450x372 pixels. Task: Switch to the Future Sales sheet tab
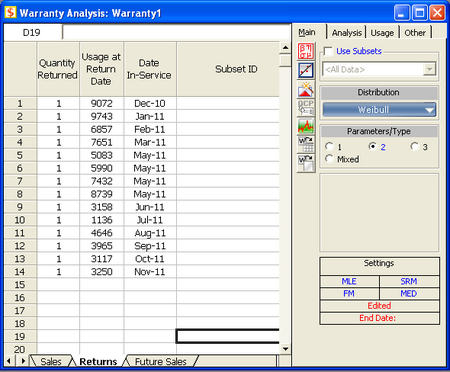click(160, 361)
